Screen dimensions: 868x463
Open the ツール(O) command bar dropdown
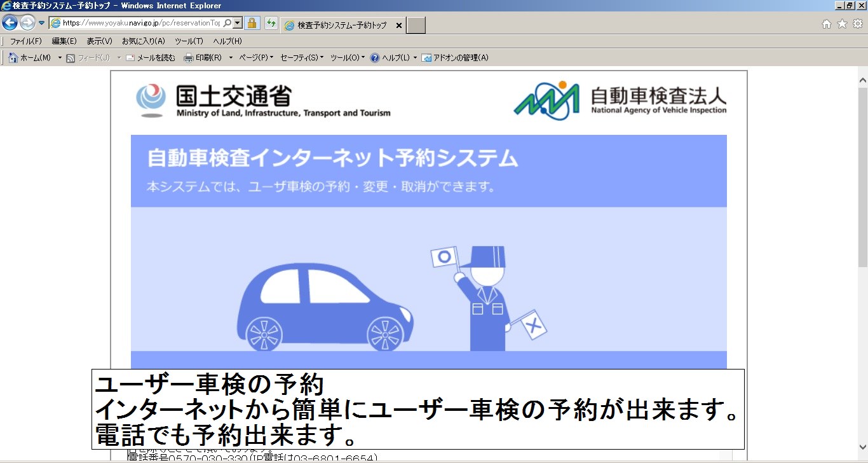click(x=348, y=58)
